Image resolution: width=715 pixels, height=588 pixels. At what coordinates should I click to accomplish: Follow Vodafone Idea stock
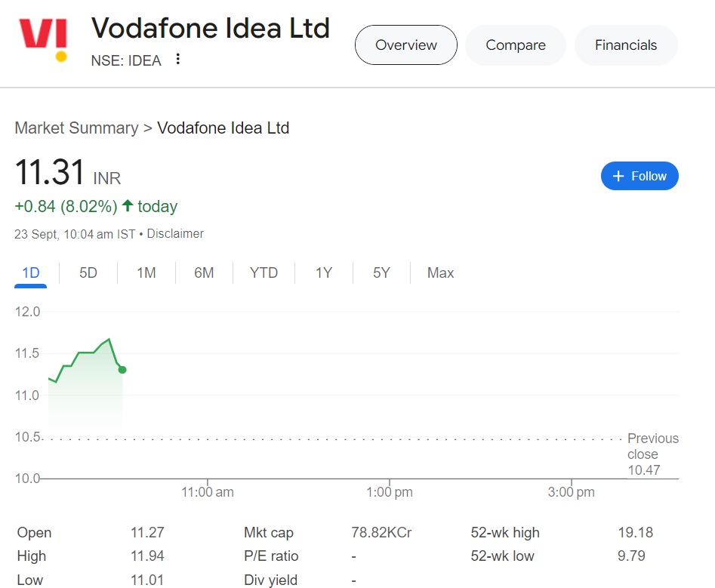tap(639, 176)
